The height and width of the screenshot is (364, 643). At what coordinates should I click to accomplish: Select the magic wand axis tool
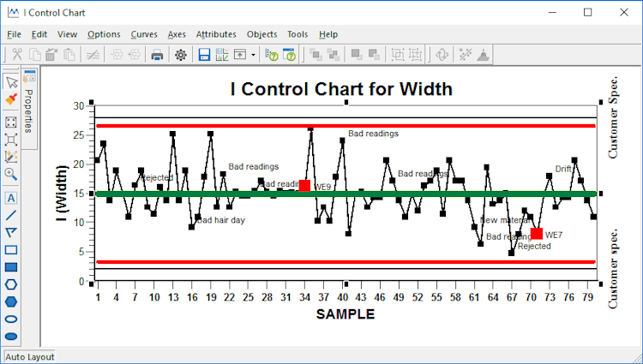coord(11,157)
